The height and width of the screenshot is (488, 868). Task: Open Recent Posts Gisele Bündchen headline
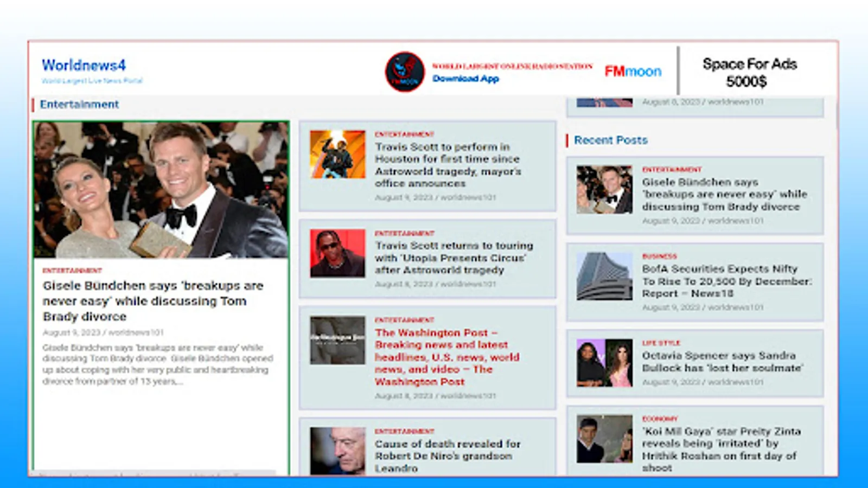pyautogui.click(x=725, y=194)
